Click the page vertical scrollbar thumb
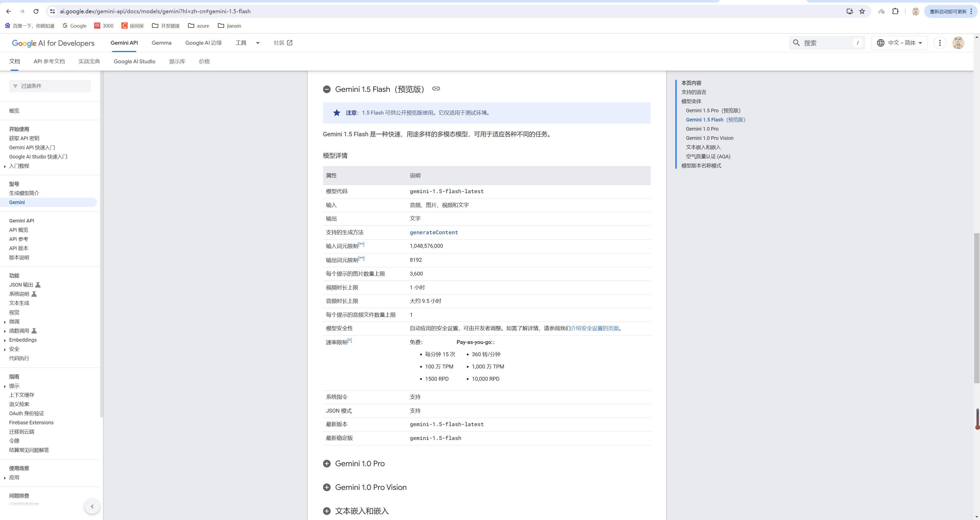The height and width of the screenshot is (520, 980). click(976, 308)
